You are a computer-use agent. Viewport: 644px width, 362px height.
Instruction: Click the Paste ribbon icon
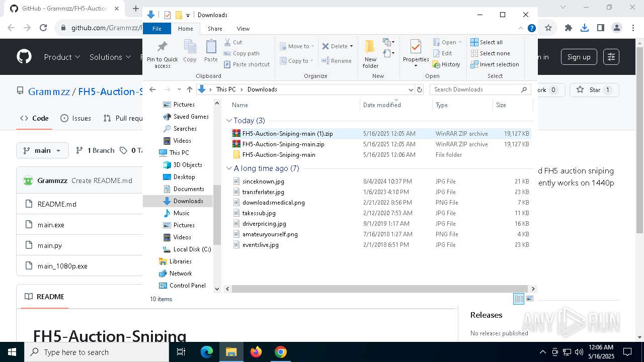pos(211,51)
